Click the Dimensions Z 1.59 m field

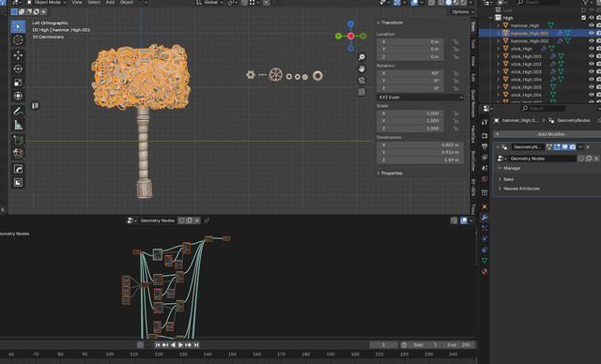click(420, 160)
